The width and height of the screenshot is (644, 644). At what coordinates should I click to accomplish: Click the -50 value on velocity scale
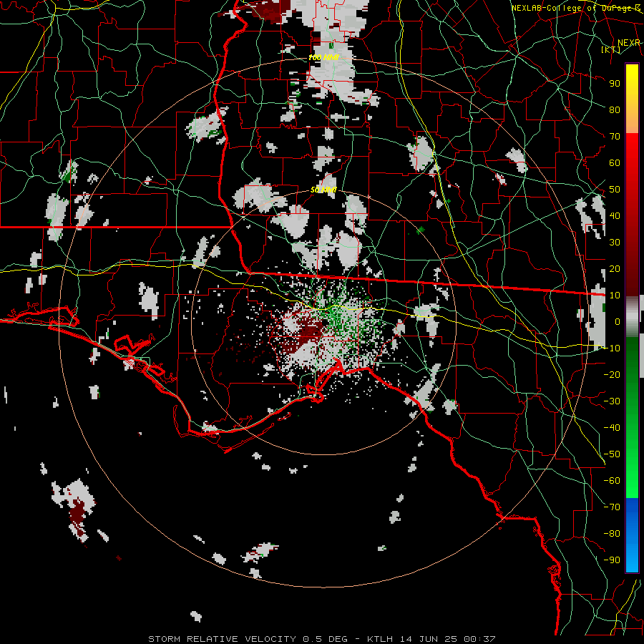coord(612,454)
